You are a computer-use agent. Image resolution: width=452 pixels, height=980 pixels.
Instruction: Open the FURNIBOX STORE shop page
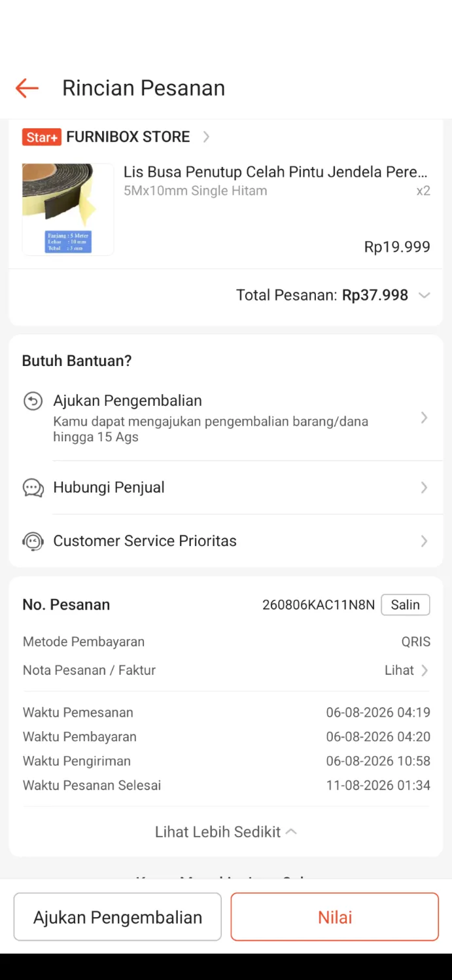point(128,137)
